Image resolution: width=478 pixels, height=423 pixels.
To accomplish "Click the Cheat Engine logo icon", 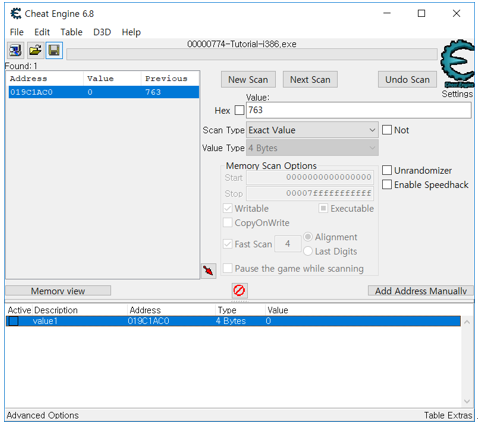I will (457, 64).
